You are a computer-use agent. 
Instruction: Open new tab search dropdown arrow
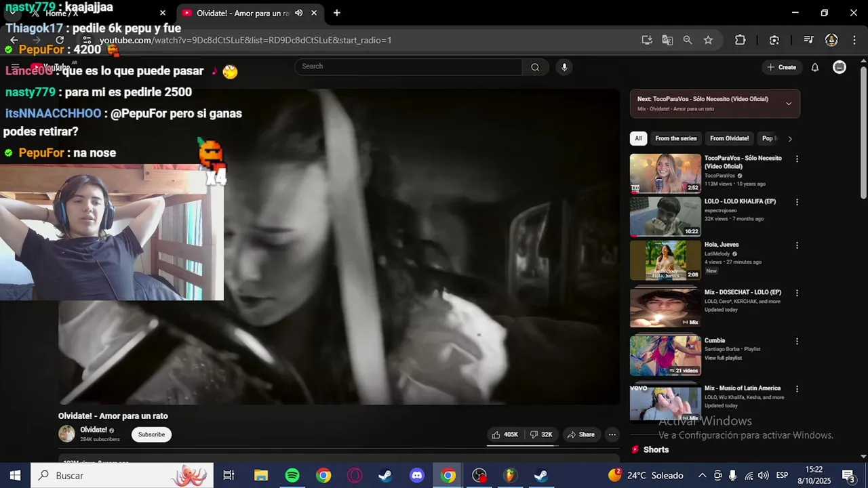pos(12,13)
